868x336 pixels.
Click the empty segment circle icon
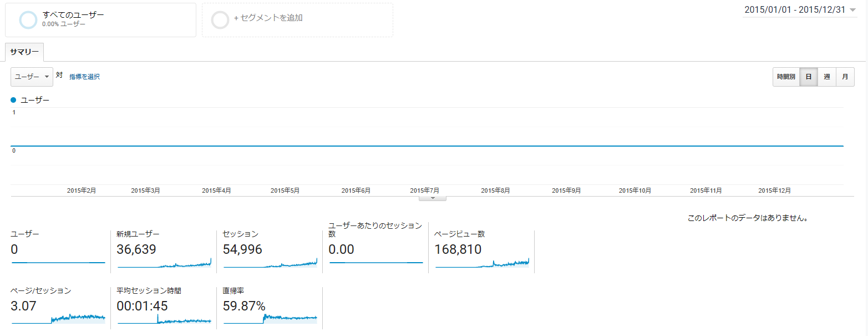(220, 20)
